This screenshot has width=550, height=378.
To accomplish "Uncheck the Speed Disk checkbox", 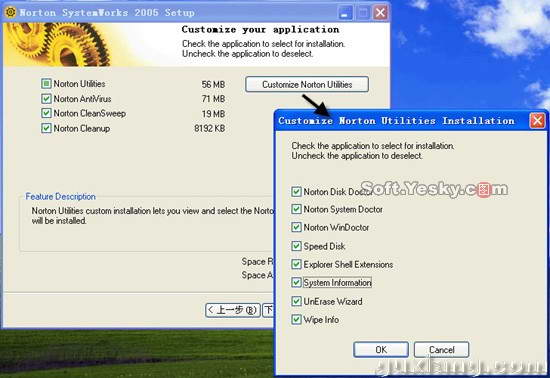I will (x=296, y=246).
